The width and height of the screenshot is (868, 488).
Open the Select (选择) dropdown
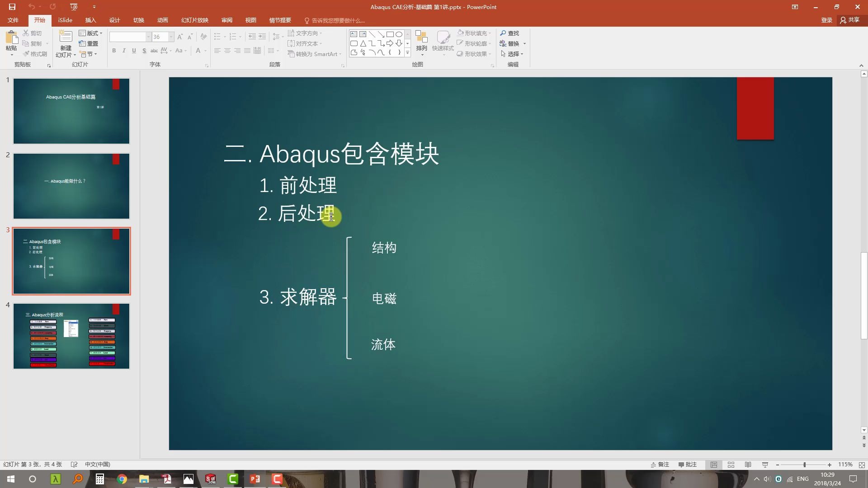[512, 54]
